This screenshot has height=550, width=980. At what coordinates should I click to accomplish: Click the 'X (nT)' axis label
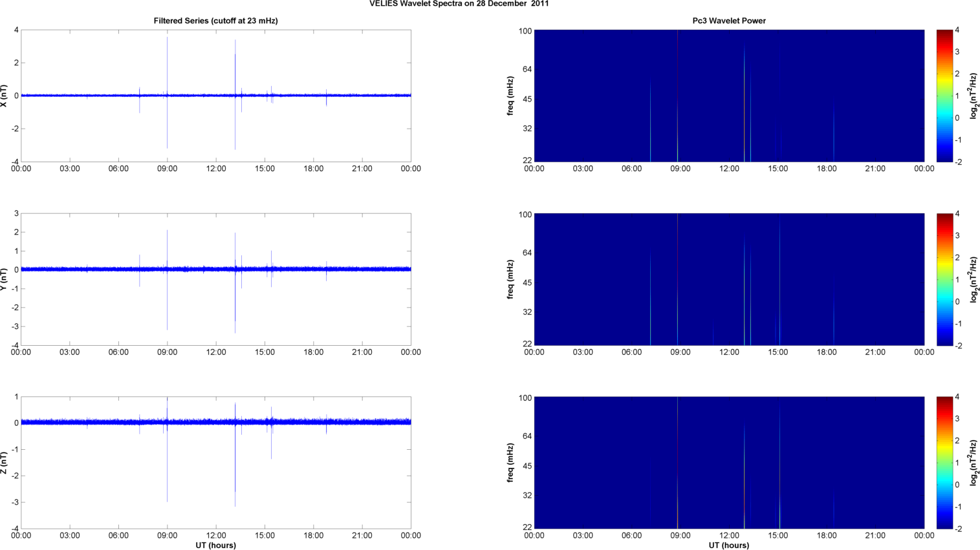5,96
